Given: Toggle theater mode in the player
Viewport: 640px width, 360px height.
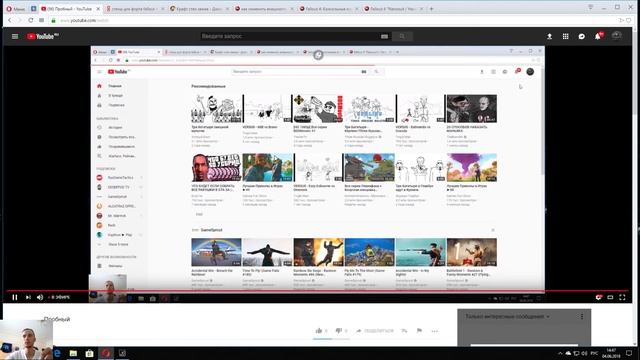Looking at the screenshot, I should 610,297.
